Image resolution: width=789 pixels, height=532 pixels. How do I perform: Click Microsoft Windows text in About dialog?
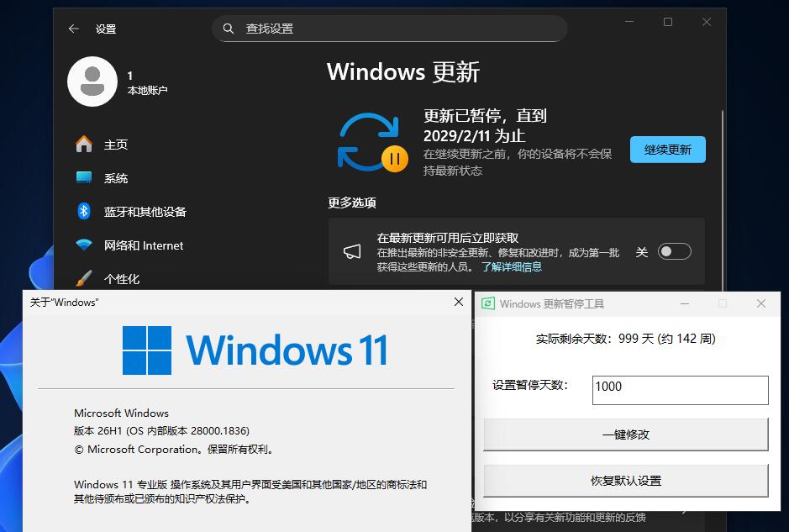tap(121, 413)
